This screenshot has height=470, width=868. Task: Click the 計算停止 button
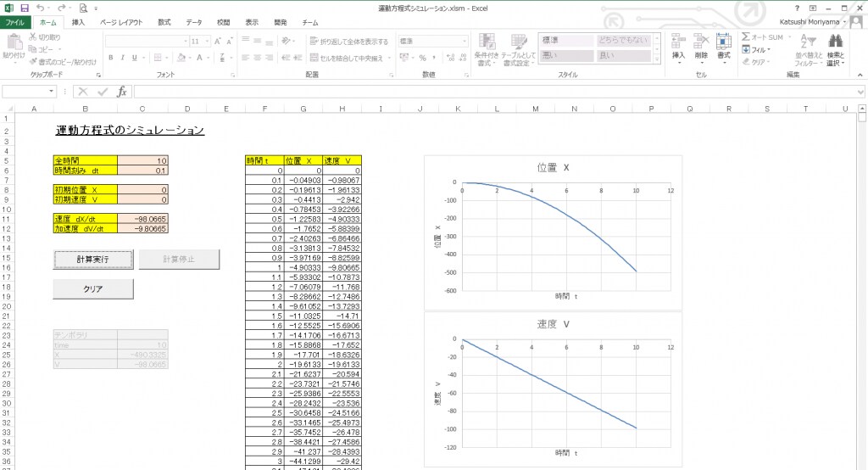click(x=179, y=260)
